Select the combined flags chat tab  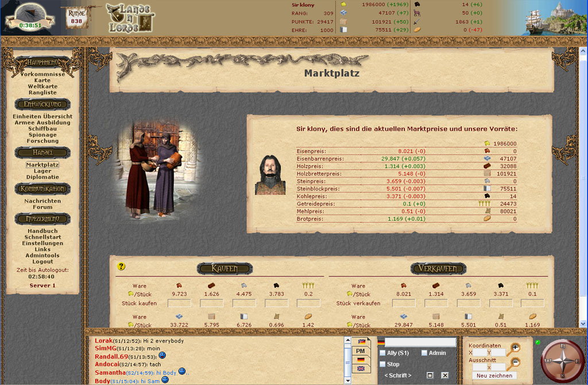coord(361,341)
